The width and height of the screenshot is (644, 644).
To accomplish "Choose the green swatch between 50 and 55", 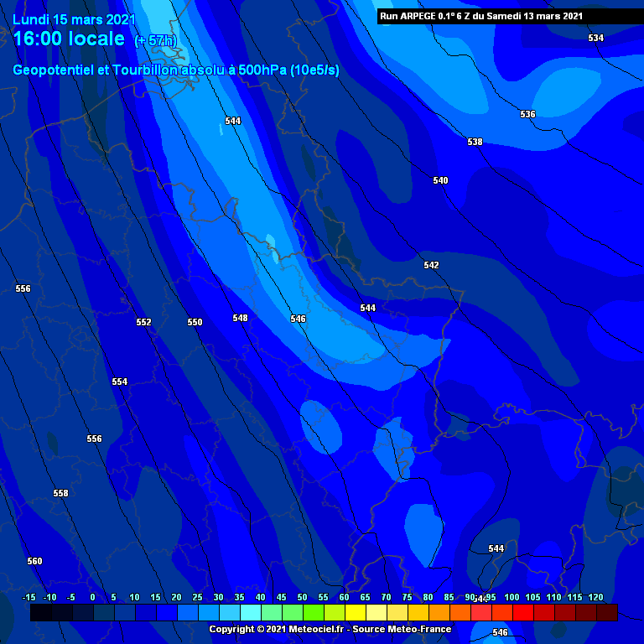I will coord(313,613).
